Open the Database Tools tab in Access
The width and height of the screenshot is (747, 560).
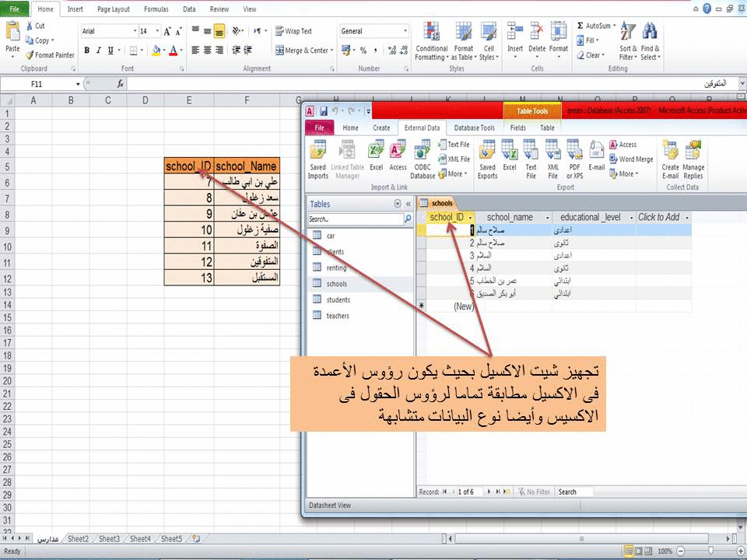[474, 128]
